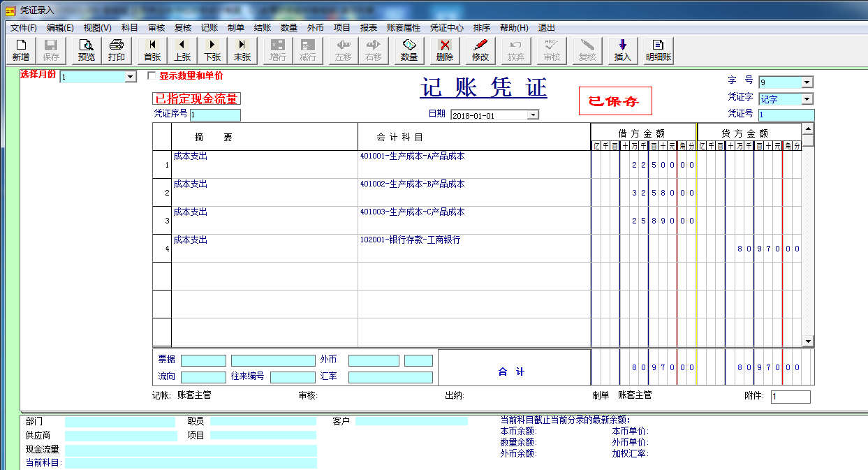This screenshot has height=470, width=868.
Task: Click the 部门 department field
Action: [x=120, y=422]
